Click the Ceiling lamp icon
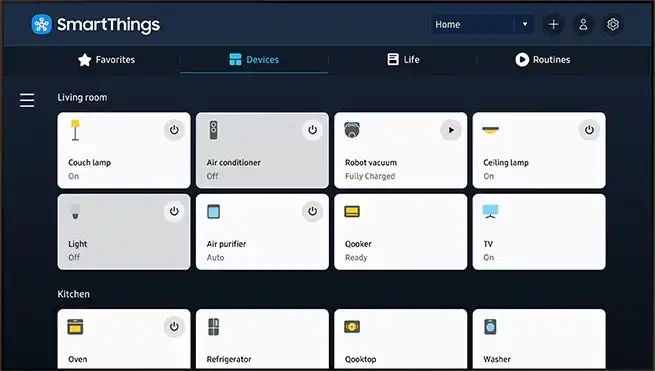Viewport: 655px width, 371px height. coord(490,130)
